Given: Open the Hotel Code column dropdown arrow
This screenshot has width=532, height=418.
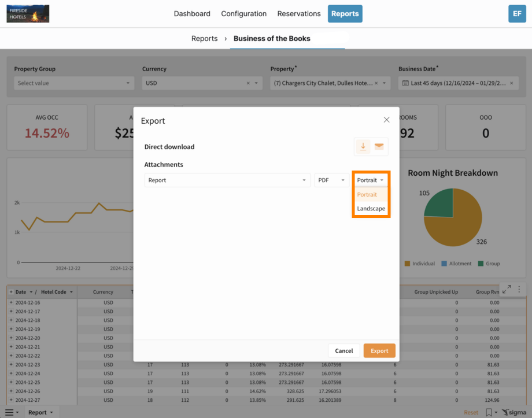Looking at the screenshot, I should (71, 292).
